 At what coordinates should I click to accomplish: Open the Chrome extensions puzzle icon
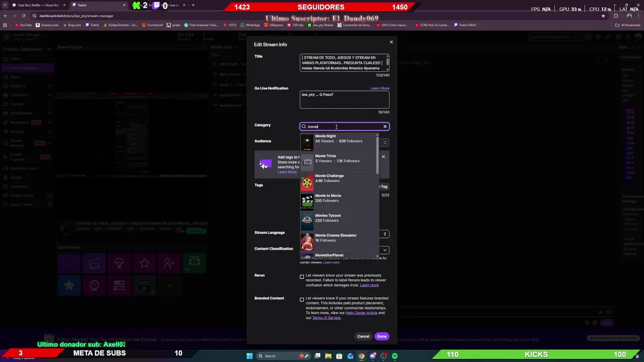click(616, 16)
